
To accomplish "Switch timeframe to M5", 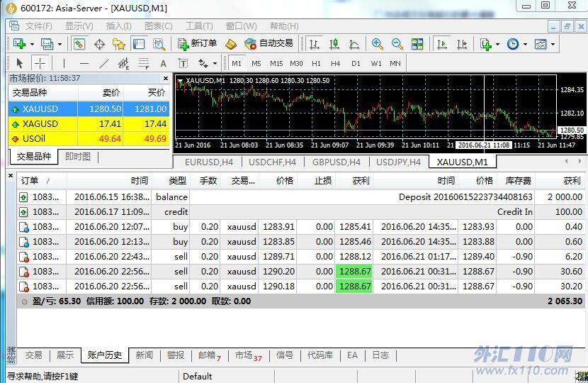I will coord(256,63).
